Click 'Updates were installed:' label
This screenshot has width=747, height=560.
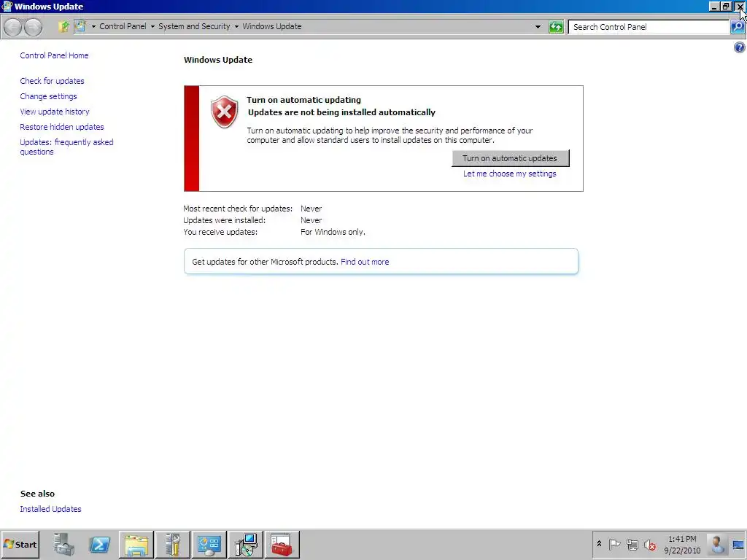[225, 220]
